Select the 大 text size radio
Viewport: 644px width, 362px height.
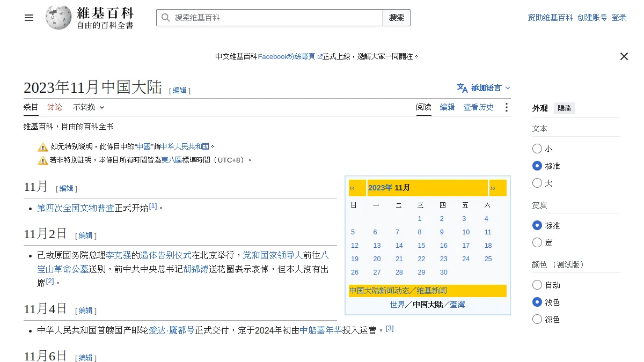click(537, 183)
